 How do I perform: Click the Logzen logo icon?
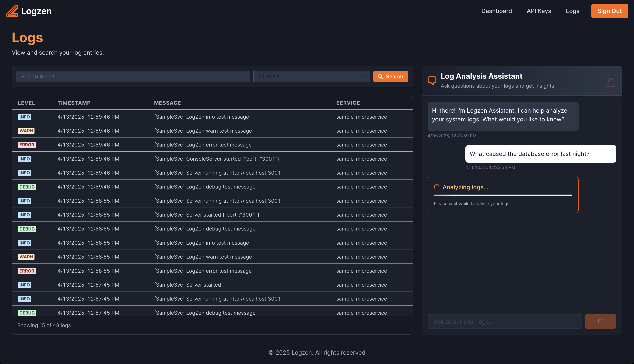pos(12,11)
